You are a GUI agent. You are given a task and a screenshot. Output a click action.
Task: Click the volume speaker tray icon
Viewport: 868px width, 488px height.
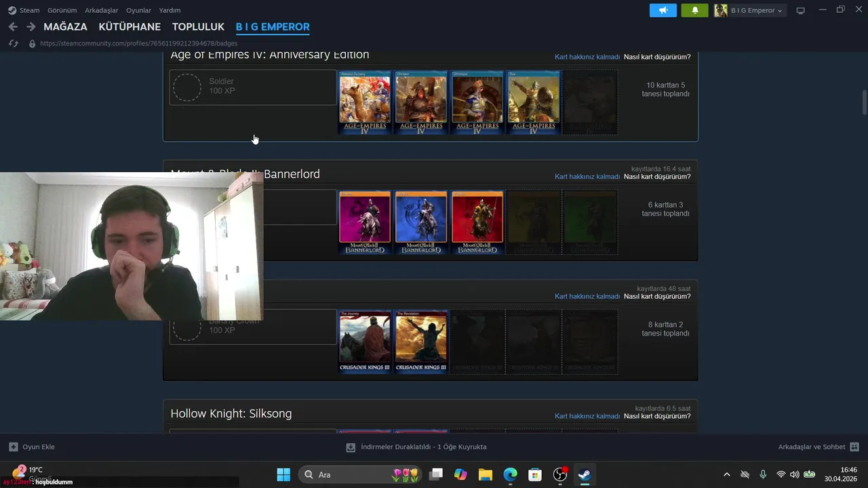tap(795, 474)
